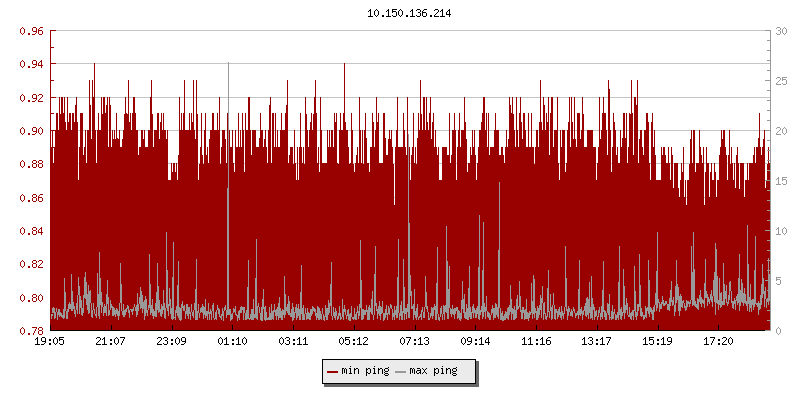This screenshot has width=800, height=400.
Task: Click the 09:14 time axis label
Action: (475, 342)
